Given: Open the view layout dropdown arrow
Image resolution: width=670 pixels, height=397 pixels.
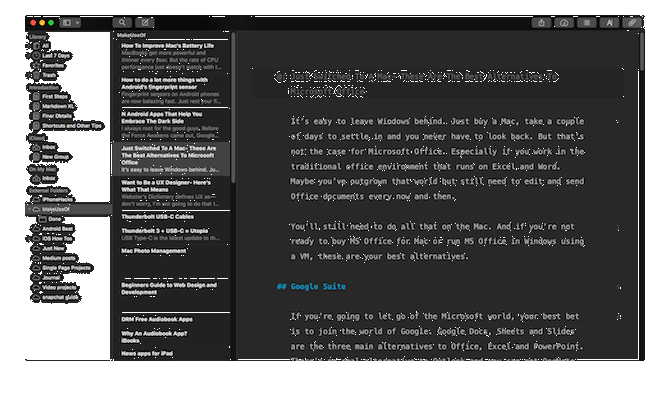Looking at the screenshot, I should [x=77, y=23].
